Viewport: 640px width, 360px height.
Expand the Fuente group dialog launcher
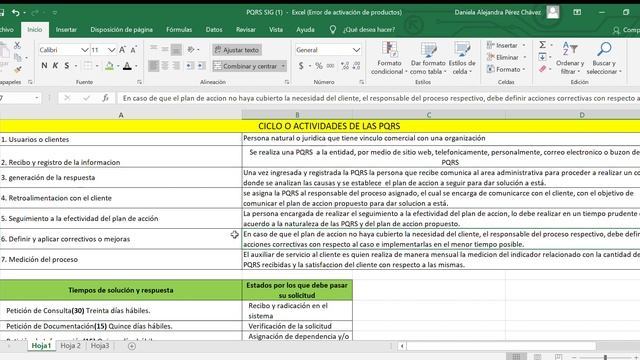pos(139,82)
